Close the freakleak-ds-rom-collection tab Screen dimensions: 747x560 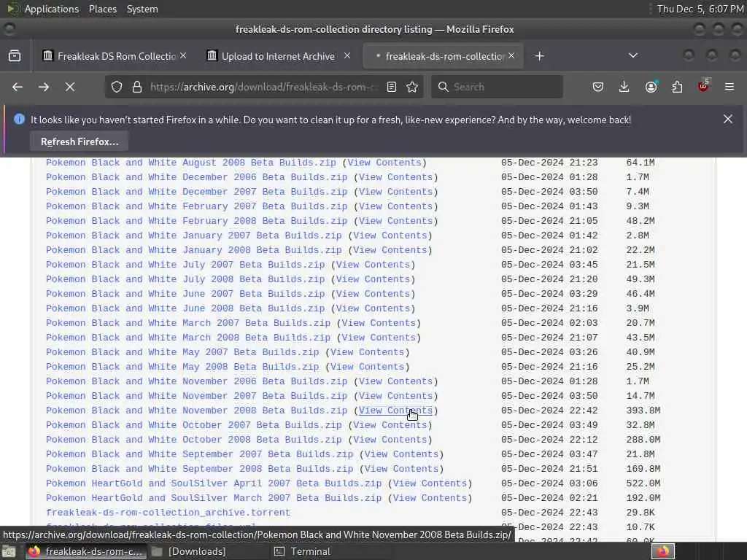(511, 55)
